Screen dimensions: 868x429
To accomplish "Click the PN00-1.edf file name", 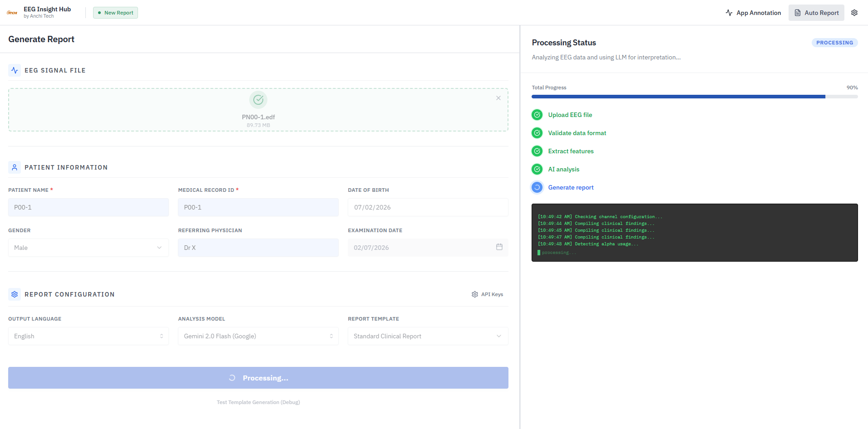I will pos(258,117).
